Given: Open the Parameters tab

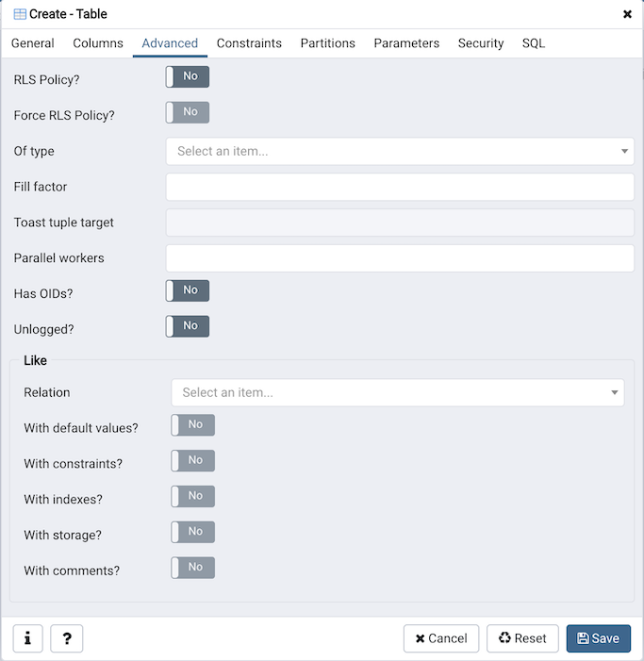Looking at the screenshot, I should [x=406, y=43].
